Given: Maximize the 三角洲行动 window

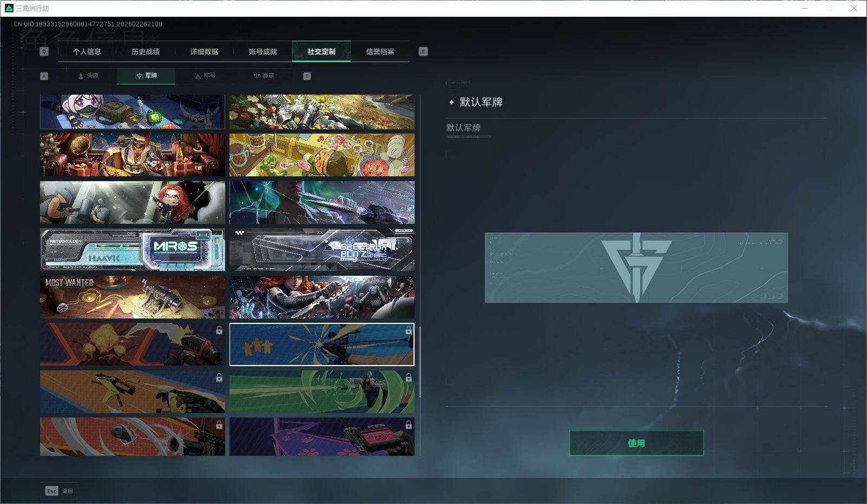Looking at the screenshot, I should [829, 8].
